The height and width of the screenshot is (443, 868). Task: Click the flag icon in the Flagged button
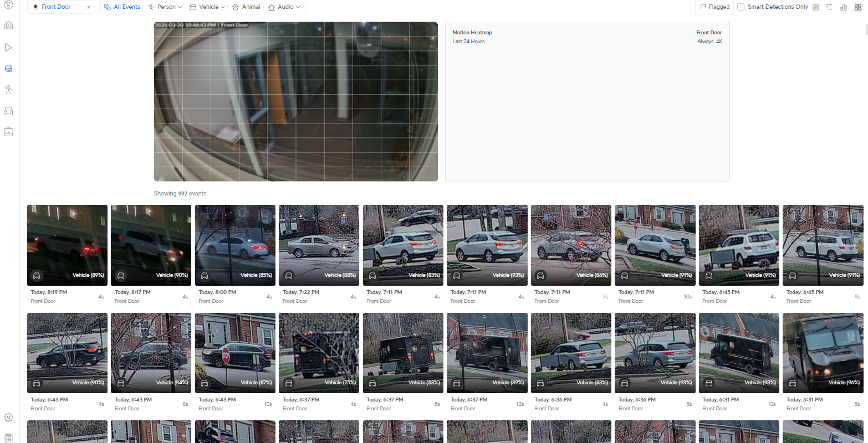tap(703, 7)
